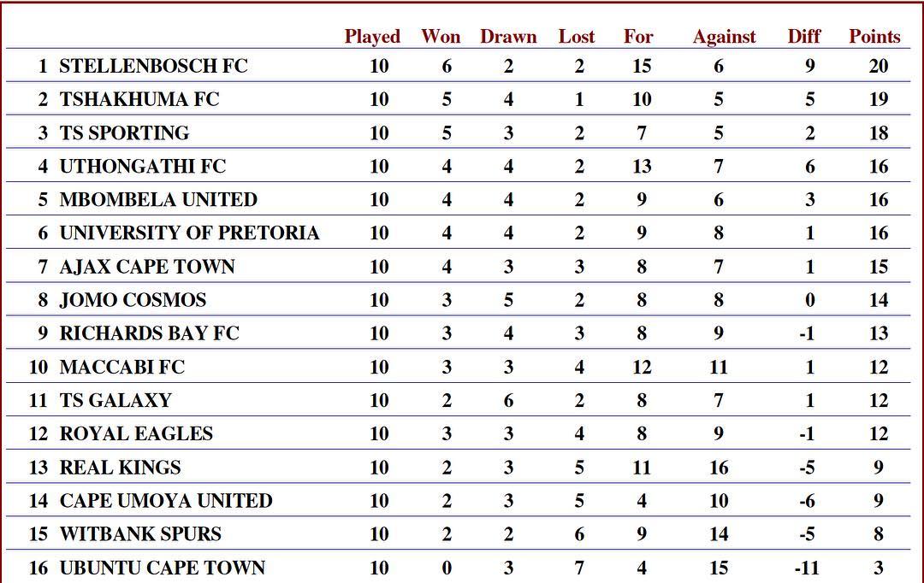924x583 pixels.
Task: Click the Lost column header
Action: 577,37
